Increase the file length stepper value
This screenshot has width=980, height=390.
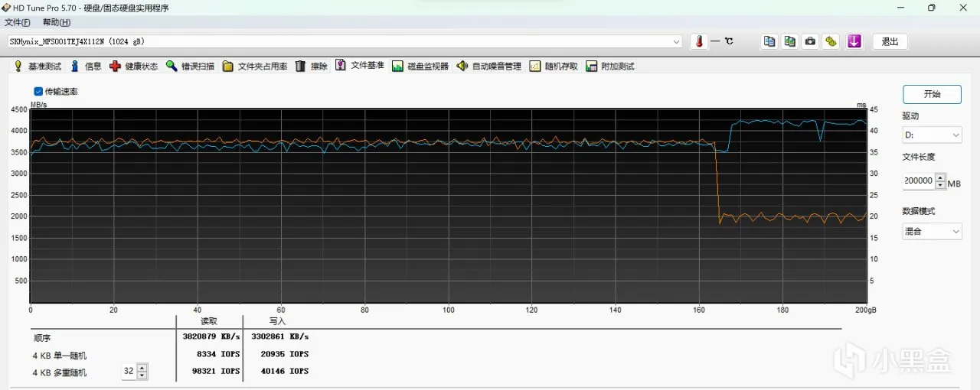tap(940, 177)
